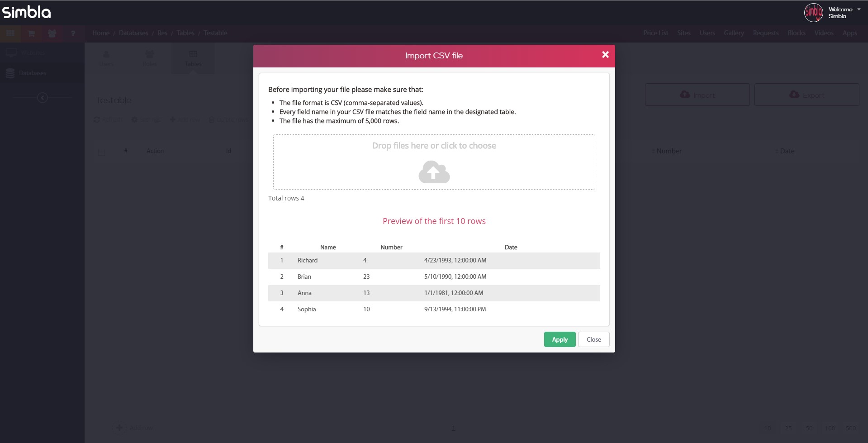Sort the table by Number column
Screen dimensions: 868x443
tap(669, 151)
